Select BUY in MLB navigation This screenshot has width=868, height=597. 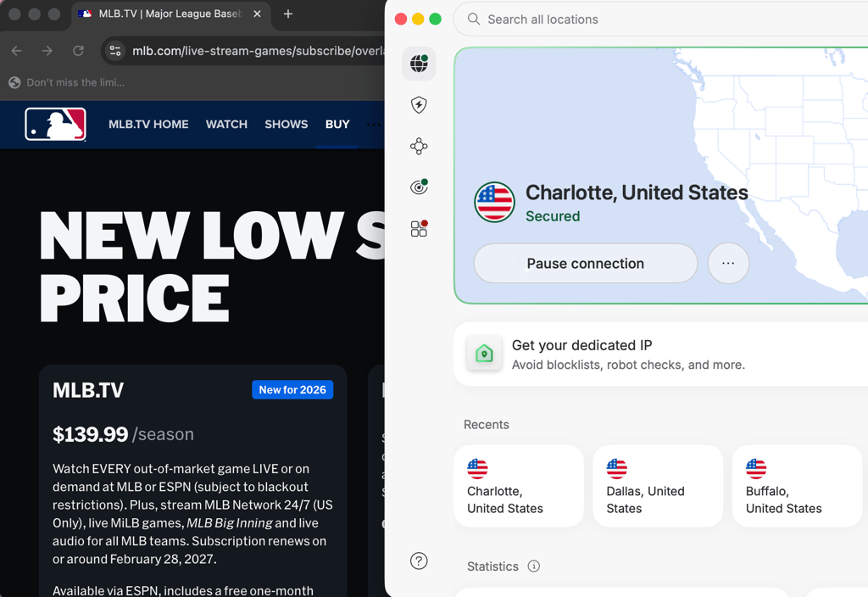(x=337, y=125)
